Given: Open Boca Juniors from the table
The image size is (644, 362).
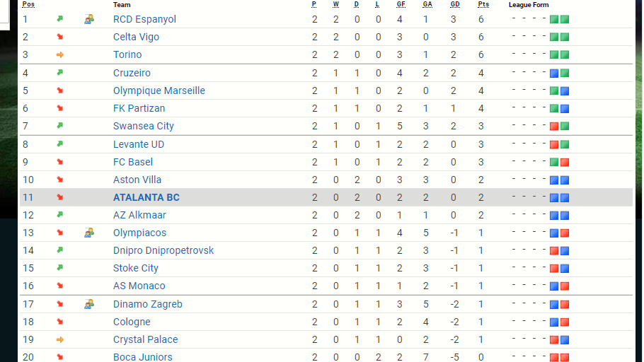Looking at the screenshot, I should [142, 357].
